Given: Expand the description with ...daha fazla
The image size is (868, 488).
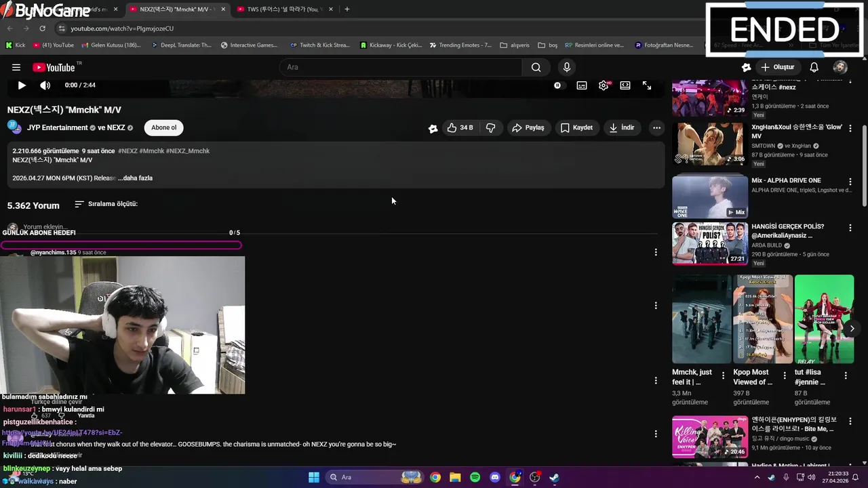Looking at the screenshot, I should click(x=135, y=178).
